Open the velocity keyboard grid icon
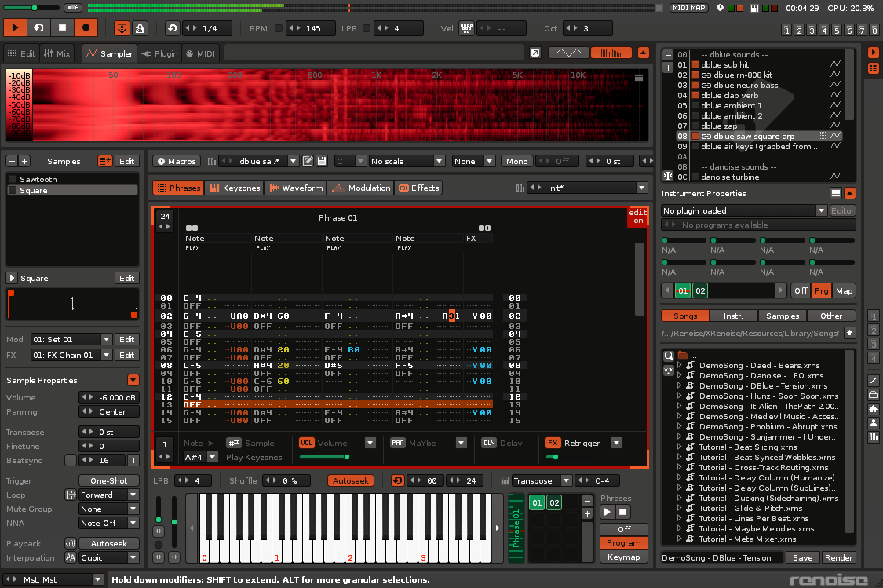The image size is (883, 588). pos(466,28)
